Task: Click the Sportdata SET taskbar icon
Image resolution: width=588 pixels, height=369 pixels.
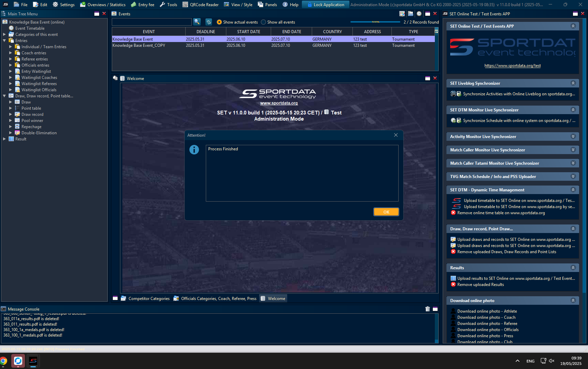Action: coord(33,361)
